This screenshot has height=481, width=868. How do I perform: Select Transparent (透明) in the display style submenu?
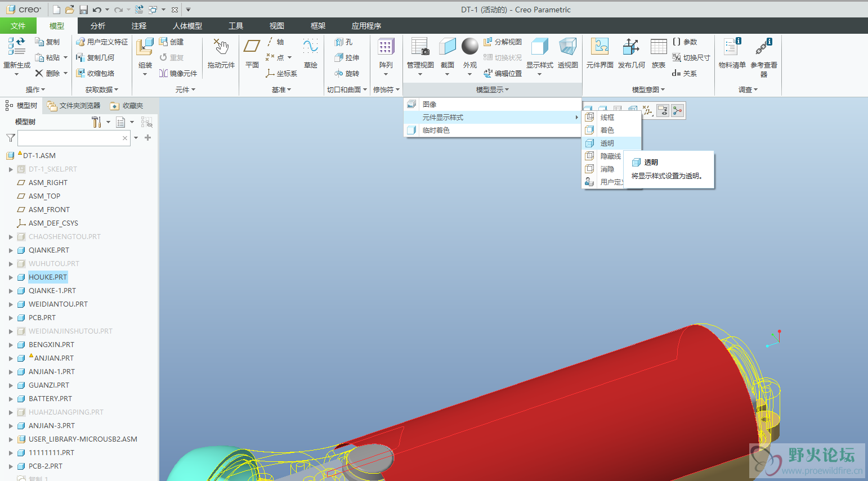[612, 143]
